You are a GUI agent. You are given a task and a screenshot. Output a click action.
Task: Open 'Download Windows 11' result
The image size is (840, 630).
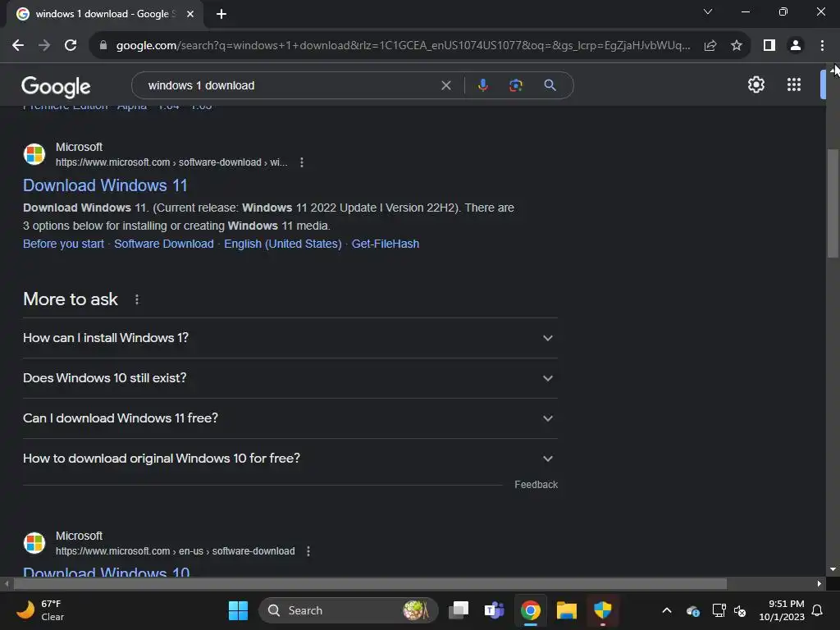pos(105,185)
